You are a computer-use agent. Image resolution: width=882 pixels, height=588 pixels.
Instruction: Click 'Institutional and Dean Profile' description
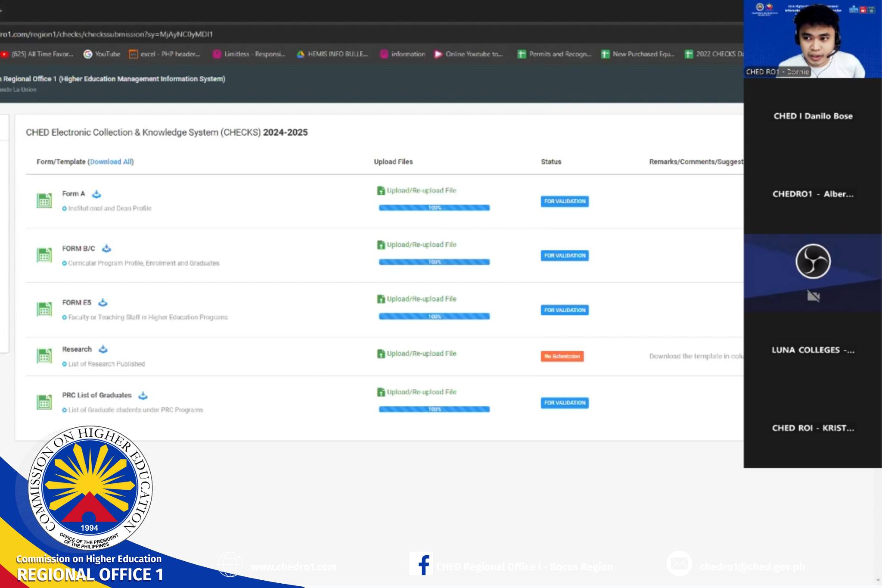(110, 208)
